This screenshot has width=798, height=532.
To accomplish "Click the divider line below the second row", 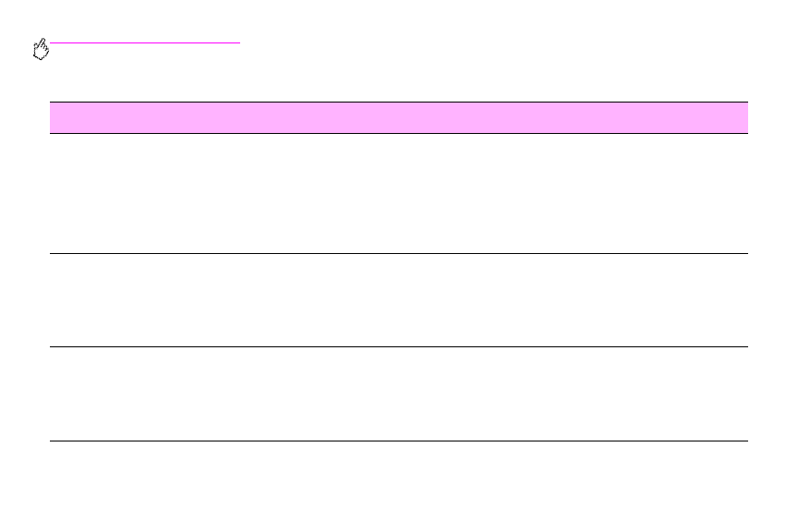I will point(398,347).
